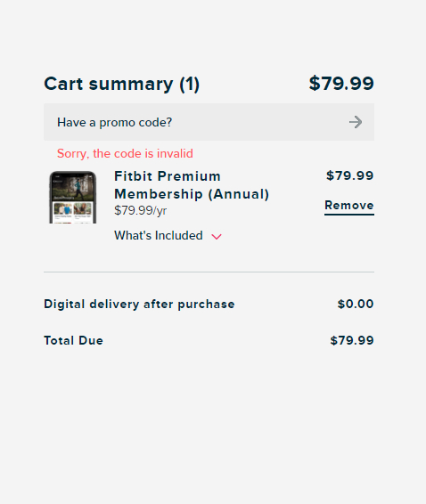Click the large $79.99 cart total at top
Image resolution: width=426 pixels, height=504 pixels.
click(341, 84)
